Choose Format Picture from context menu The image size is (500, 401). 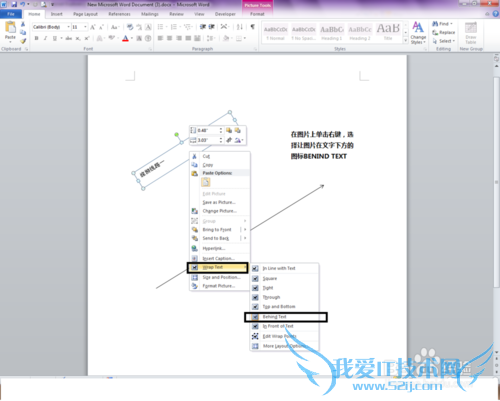click(x=219, y=286)
